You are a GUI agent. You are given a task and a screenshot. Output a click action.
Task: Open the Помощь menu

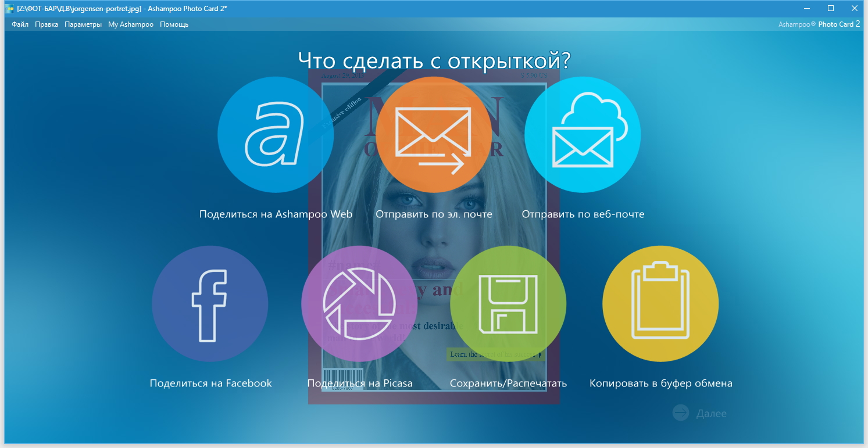tap(174, 24)
